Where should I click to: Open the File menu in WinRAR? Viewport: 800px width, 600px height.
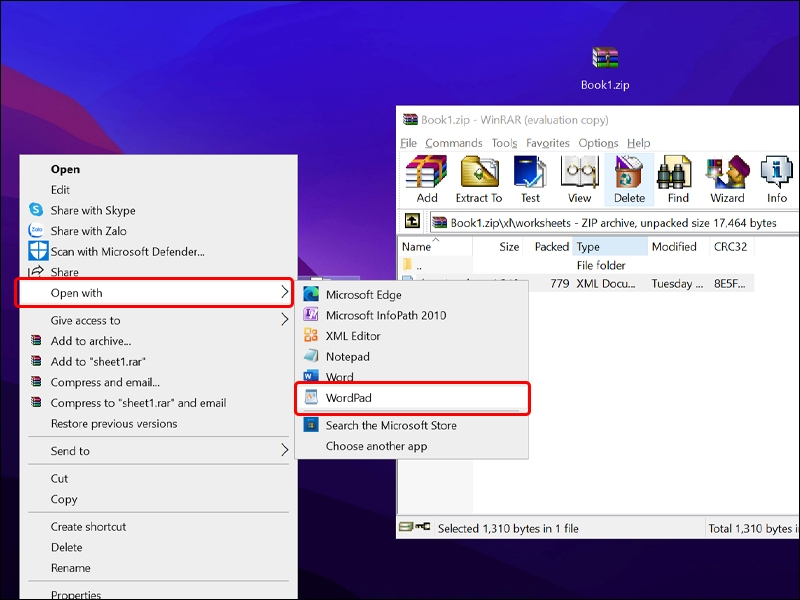[x=408, y=143]
